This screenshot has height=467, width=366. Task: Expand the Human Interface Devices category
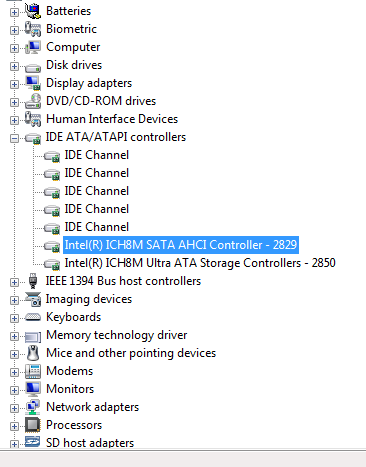(14, 120)
